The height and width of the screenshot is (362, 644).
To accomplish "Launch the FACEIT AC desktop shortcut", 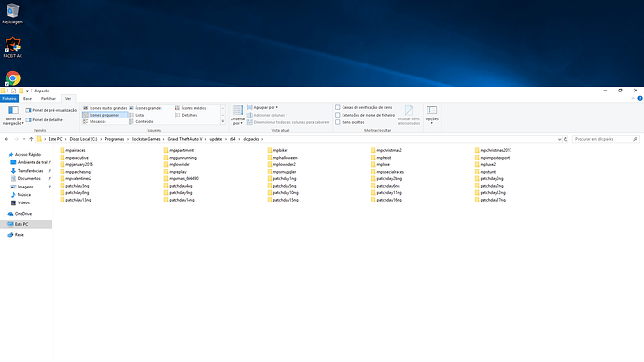I will click(x=12, y=48).
